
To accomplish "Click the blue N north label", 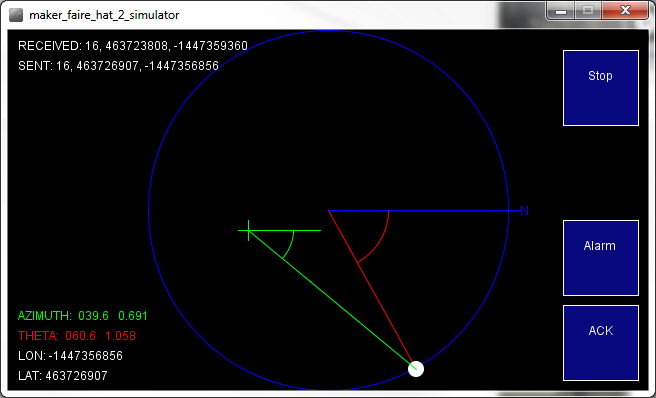I will pos(525,211).
